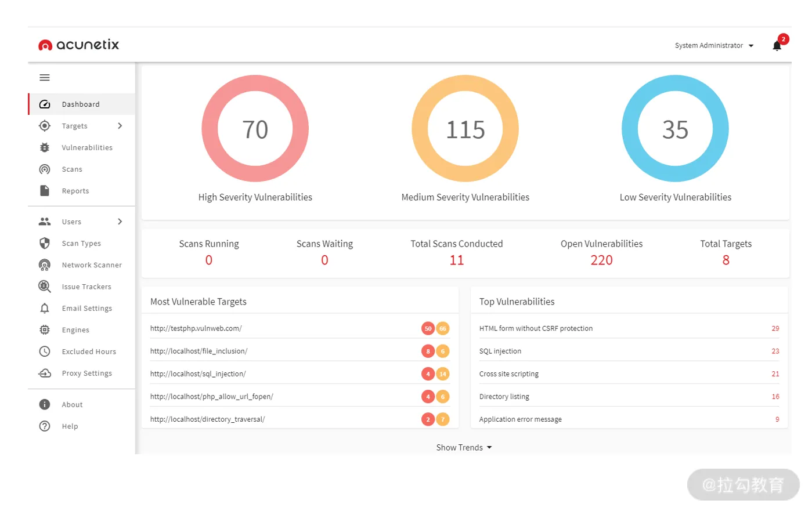812x511 pixels.
Task: Click the Excluded Hours clock icon
Action: coord(45,351)
